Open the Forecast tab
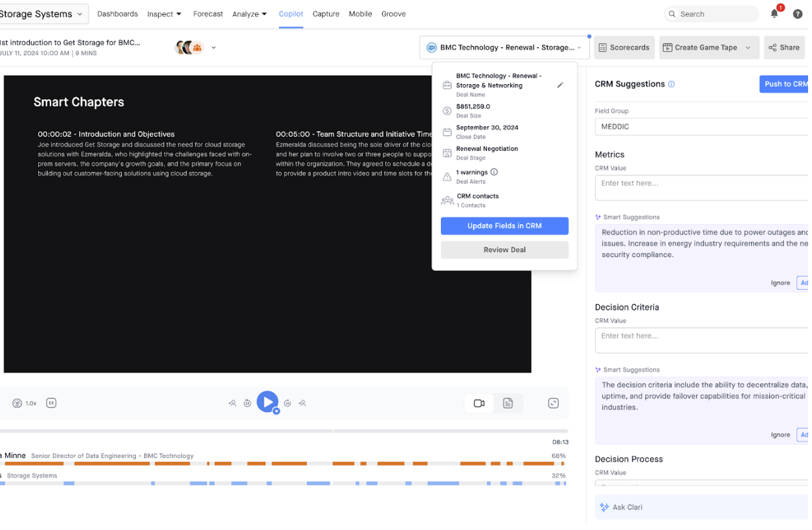 pyautogui.click(x=208, y=14)
